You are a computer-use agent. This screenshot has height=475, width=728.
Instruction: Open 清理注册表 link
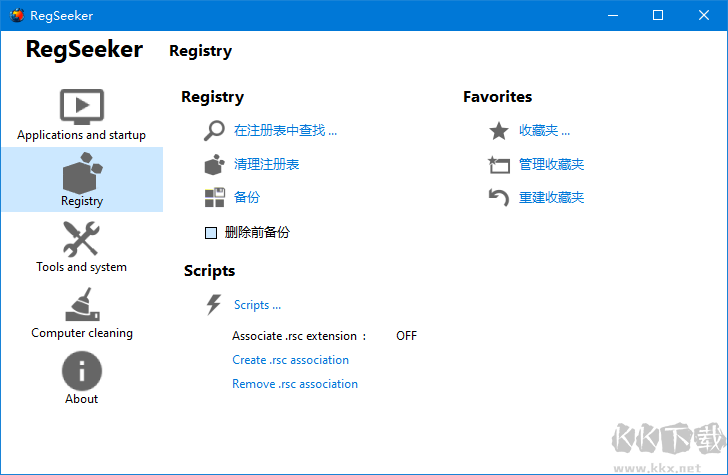tap(266, 164)
